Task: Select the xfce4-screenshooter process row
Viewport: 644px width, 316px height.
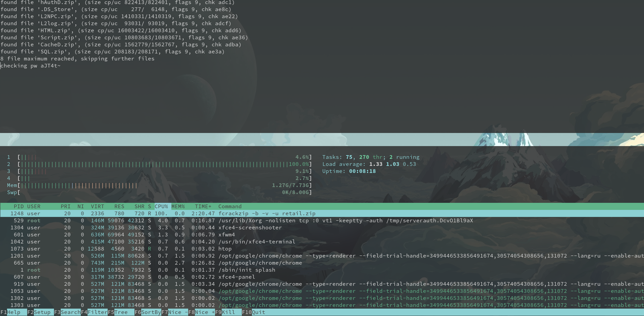Action: [x=322, y=228]
